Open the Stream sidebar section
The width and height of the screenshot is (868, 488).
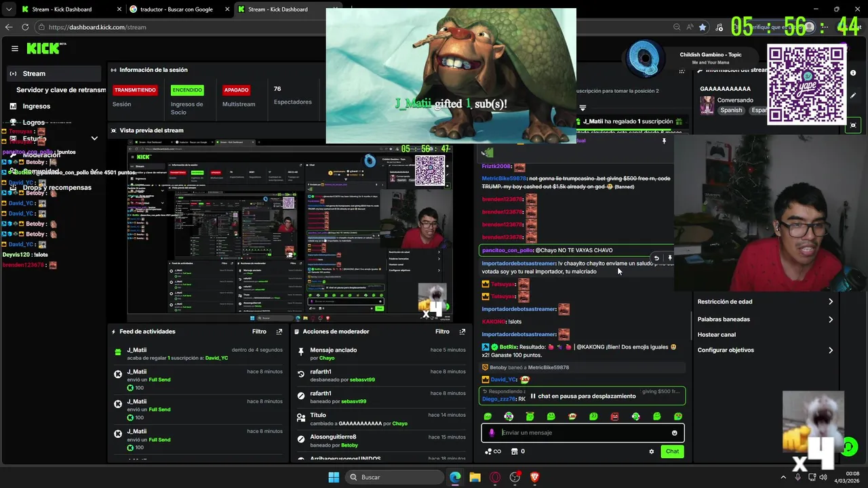(54, 74)
